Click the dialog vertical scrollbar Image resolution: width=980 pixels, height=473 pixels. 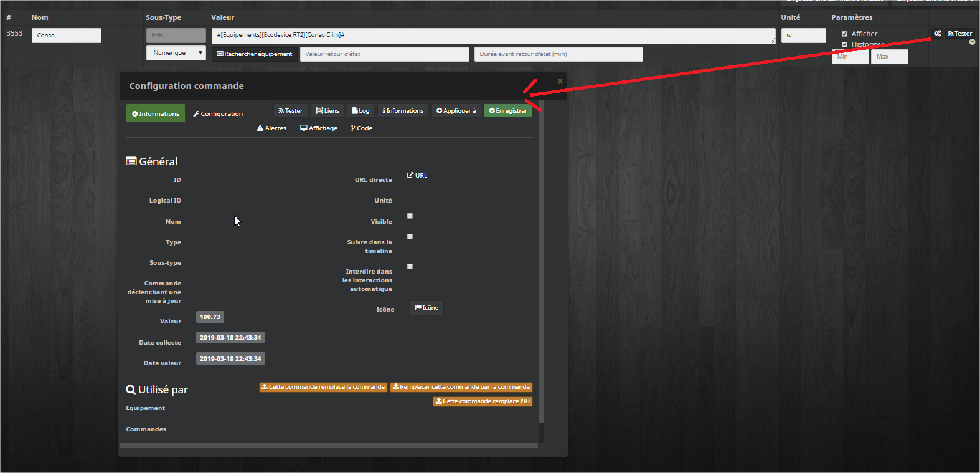pyautogui.click(x=542, y=262)
